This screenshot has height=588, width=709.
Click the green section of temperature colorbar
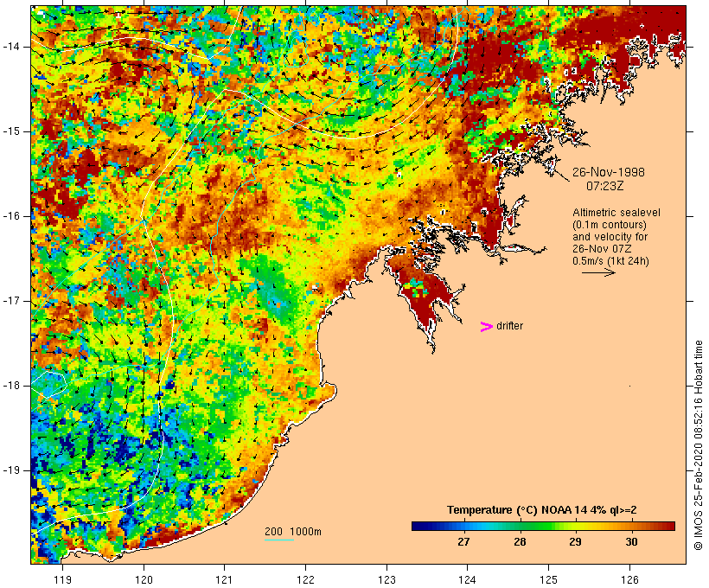[x=536, y=526]
